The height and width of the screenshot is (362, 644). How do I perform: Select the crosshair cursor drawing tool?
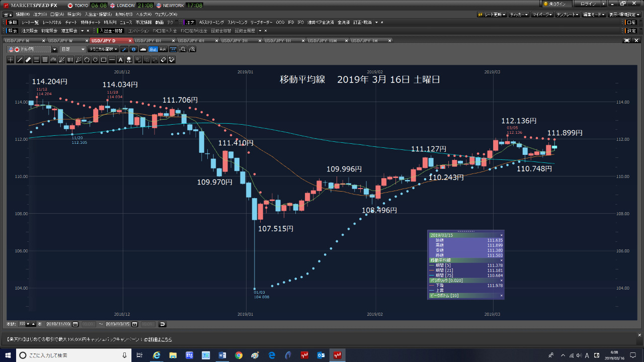[x=11, y=60]
